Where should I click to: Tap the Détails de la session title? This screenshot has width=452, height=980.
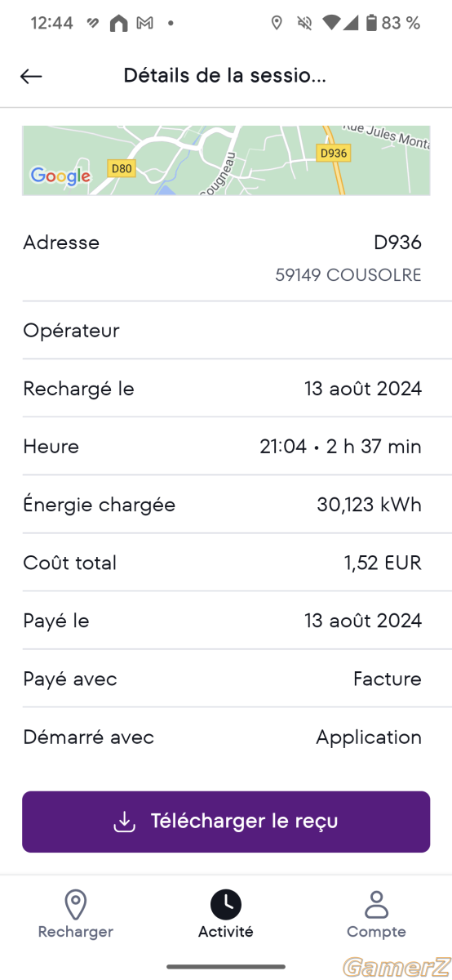225,76
